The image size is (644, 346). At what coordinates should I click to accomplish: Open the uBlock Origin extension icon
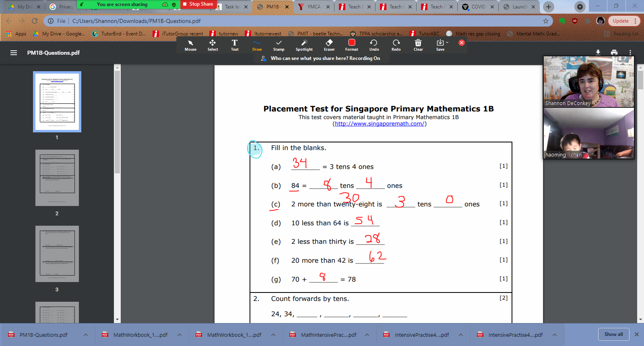click(575, 21)
